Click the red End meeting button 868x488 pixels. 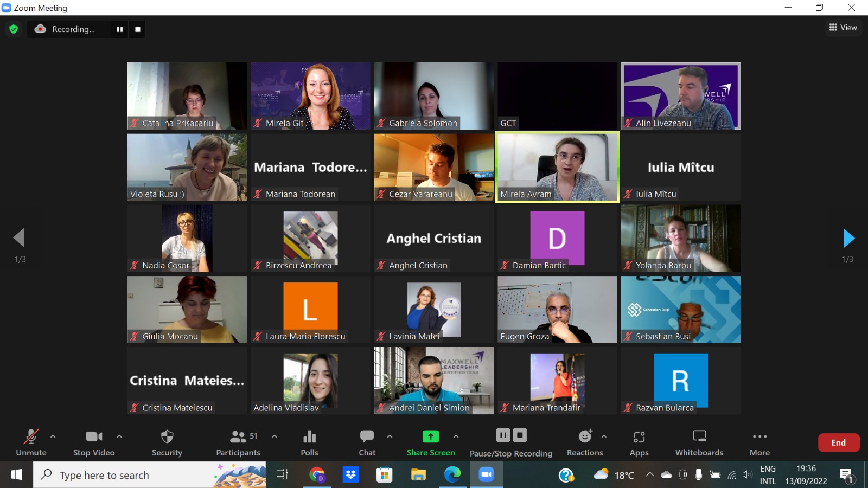(838, 442)
